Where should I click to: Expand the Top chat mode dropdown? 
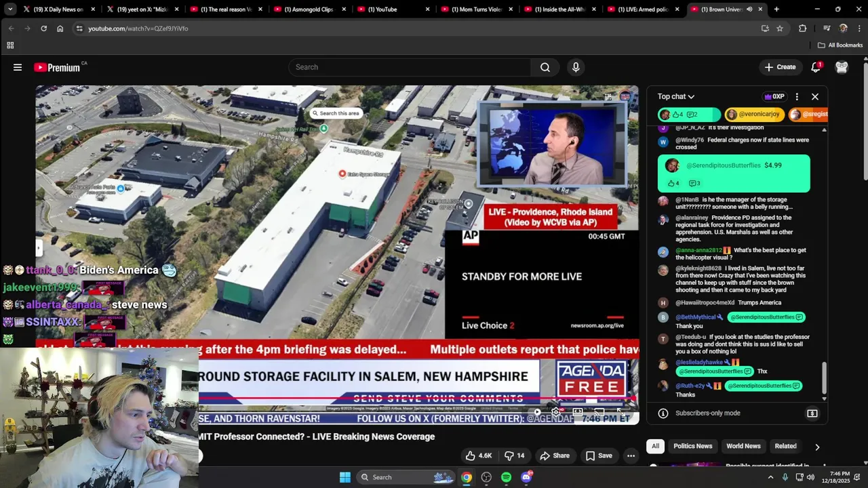pos(675,97)
